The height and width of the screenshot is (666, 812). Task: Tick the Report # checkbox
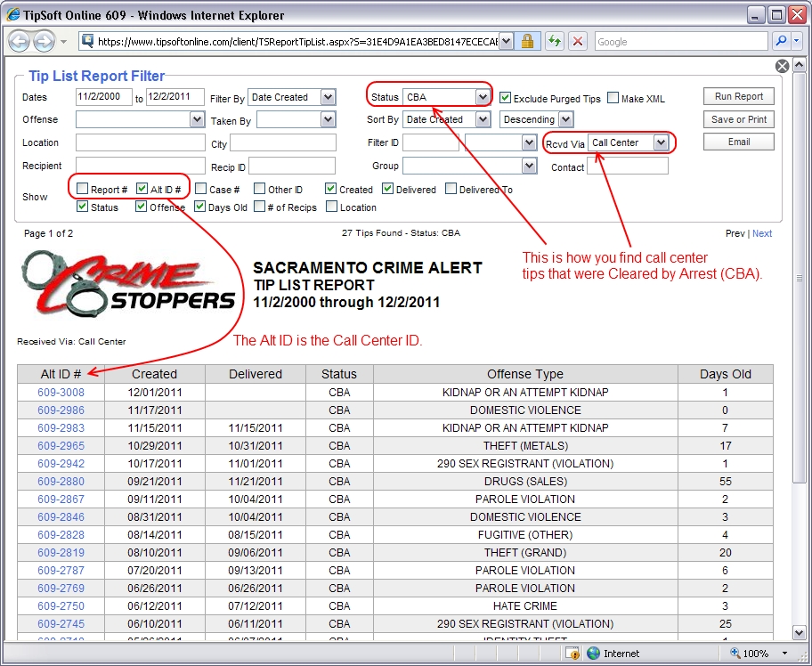point(82,189)
